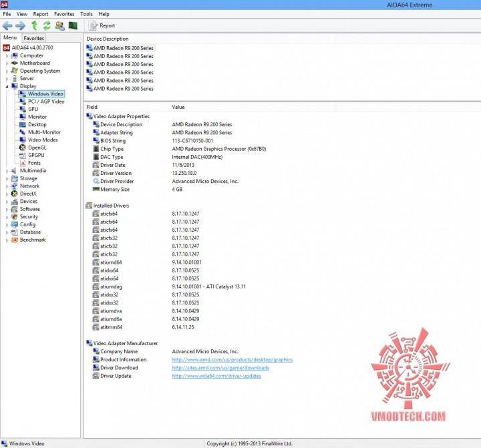Select the Operating System tree icon

(x=15, y=71)
